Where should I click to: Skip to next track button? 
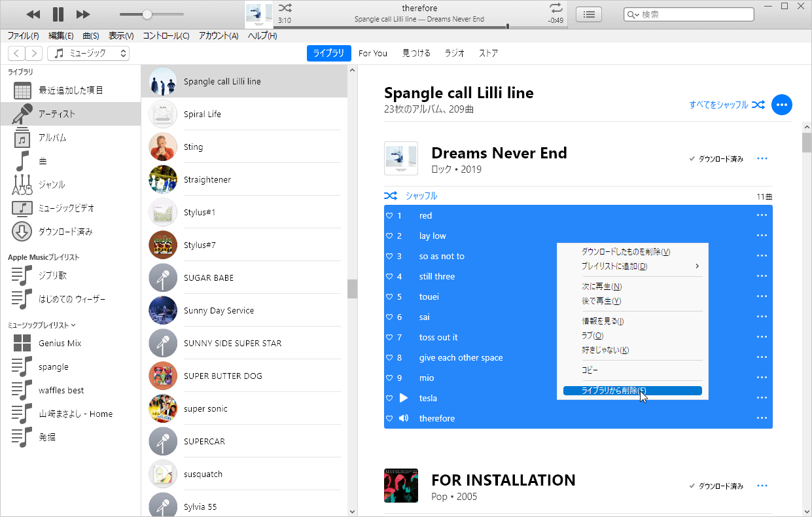[83, 14]
